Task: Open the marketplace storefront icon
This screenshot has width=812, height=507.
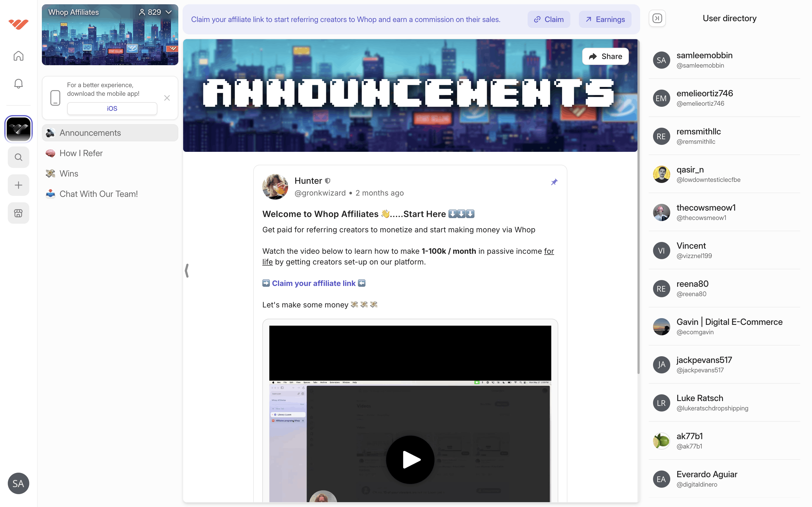Action: (19, 213)
